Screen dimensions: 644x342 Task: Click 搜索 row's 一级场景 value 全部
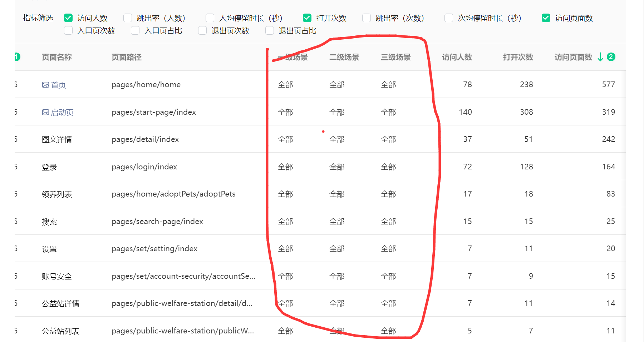pos(285,222)
